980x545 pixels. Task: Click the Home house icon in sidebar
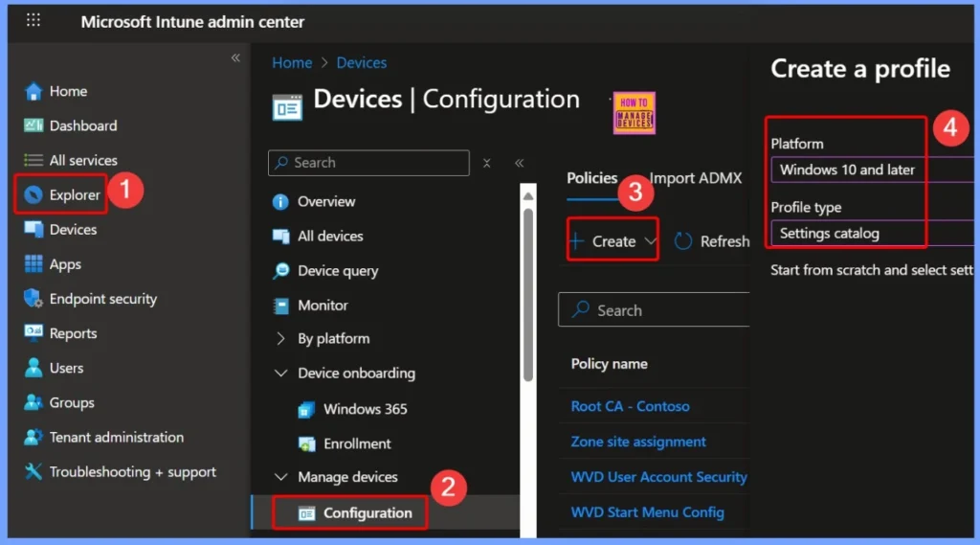[x=33, y=91]
